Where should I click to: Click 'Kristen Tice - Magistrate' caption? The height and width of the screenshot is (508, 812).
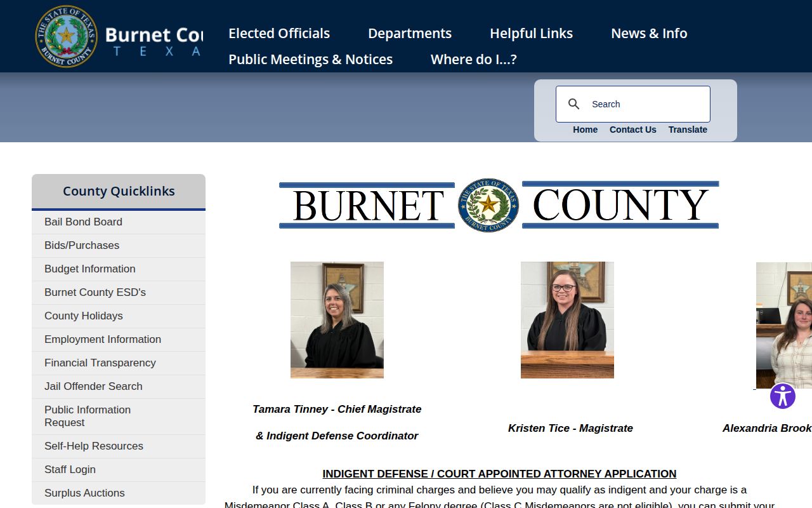pos(570,428)
